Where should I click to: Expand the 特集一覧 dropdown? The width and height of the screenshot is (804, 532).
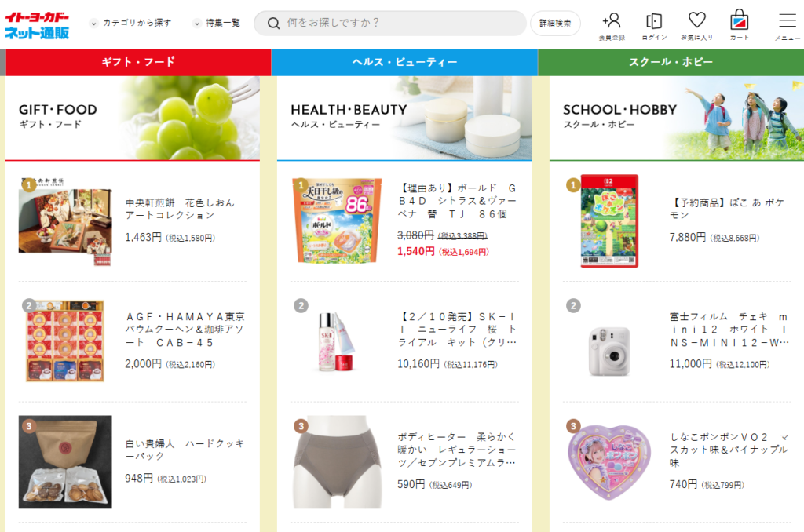coord(217,23)
